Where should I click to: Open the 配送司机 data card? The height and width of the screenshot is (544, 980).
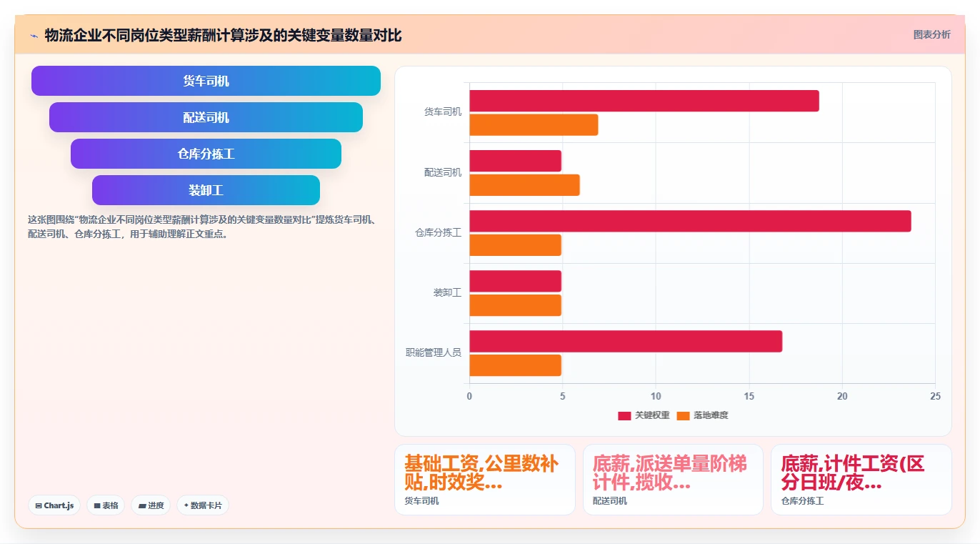point(673,480)
